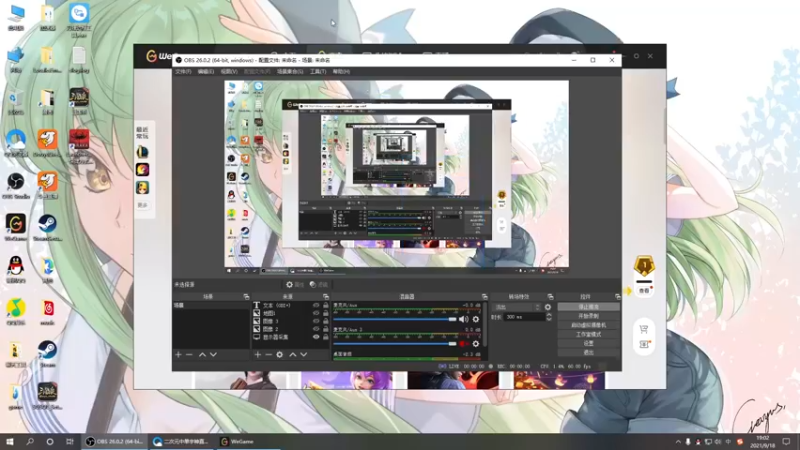Open taskbar search magnifier

click(30, 442)
